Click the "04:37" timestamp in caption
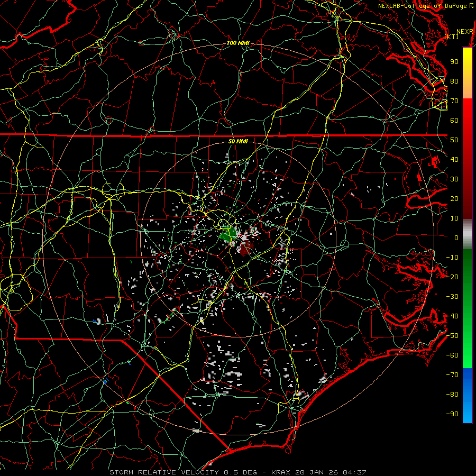 [x=354, y=472]
